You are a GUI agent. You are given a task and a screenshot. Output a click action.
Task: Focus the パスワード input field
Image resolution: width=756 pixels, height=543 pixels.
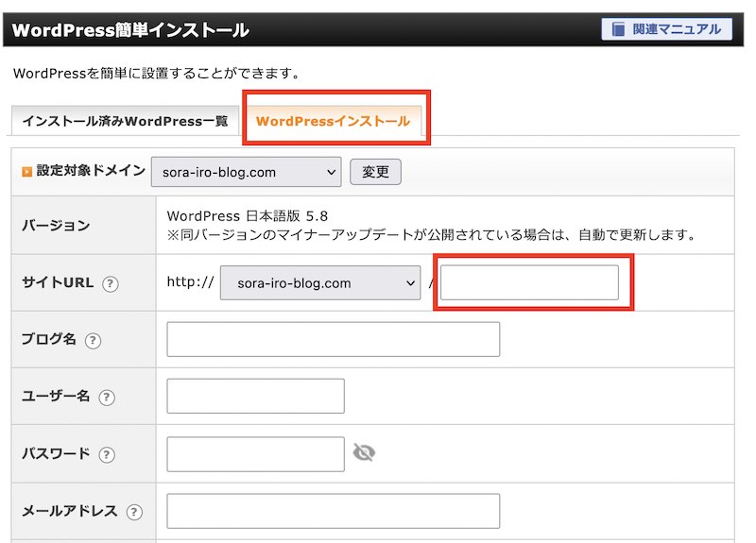pyautogui.click(x=255, y=454)
